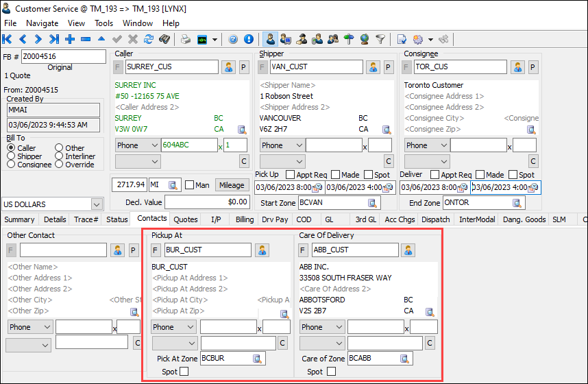This screenshot has height=384, width=588.
Task: Click the funnel filter icon
Action: (380, 39)
